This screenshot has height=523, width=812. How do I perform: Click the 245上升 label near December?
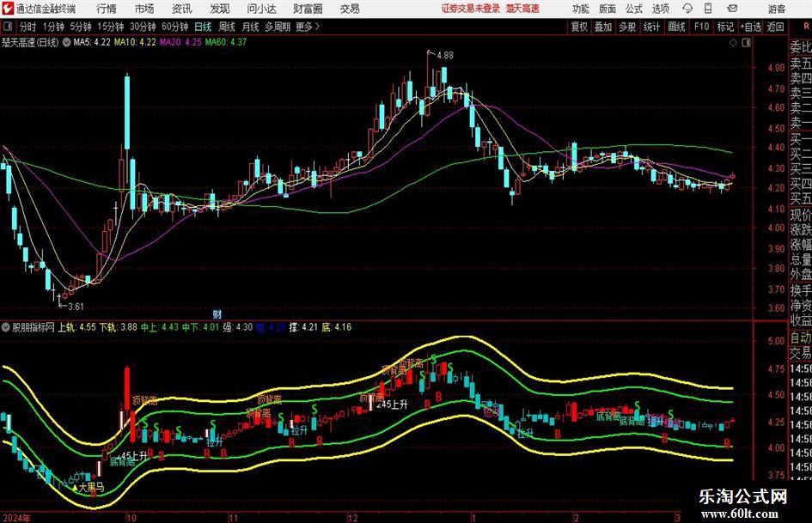tap(392, 404)
